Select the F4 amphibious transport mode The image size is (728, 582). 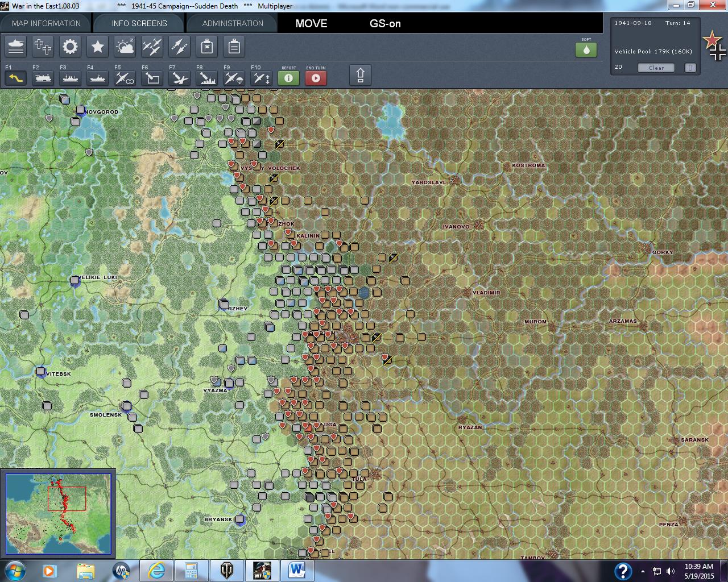(98, 77)
